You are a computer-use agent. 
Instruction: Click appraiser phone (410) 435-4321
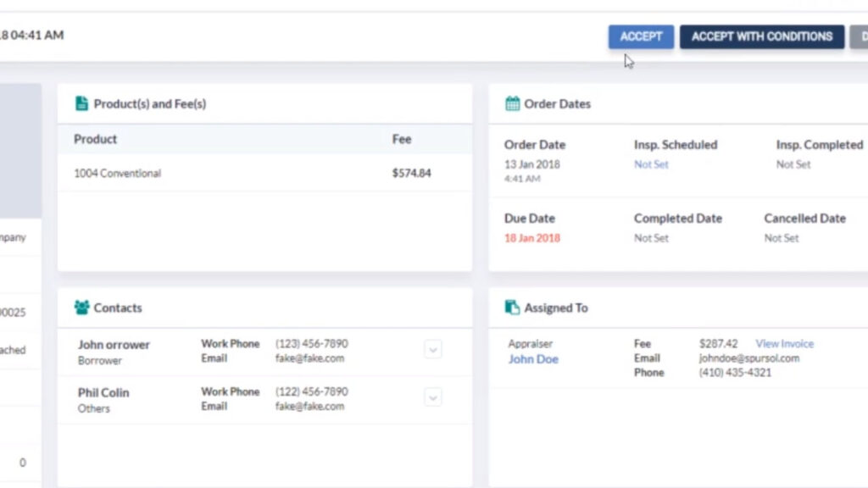735,373
